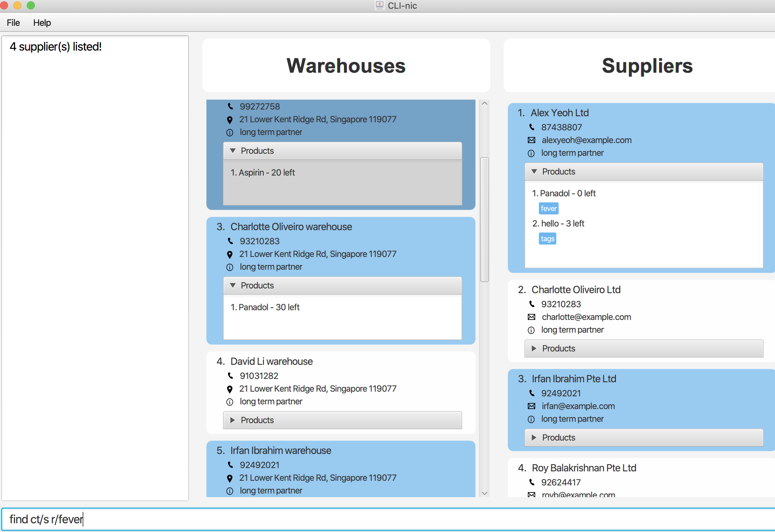
Task: Click location pin icon of Irfan Ibrahim warehouse
Action: [x=230, y=478]
